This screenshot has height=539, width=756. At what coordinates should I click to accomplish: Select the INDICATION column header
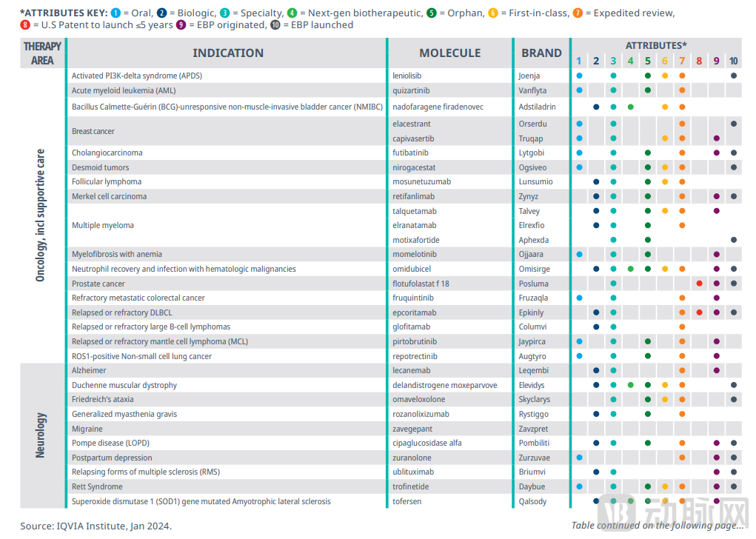pyautogui.click(x=228, y=53)
